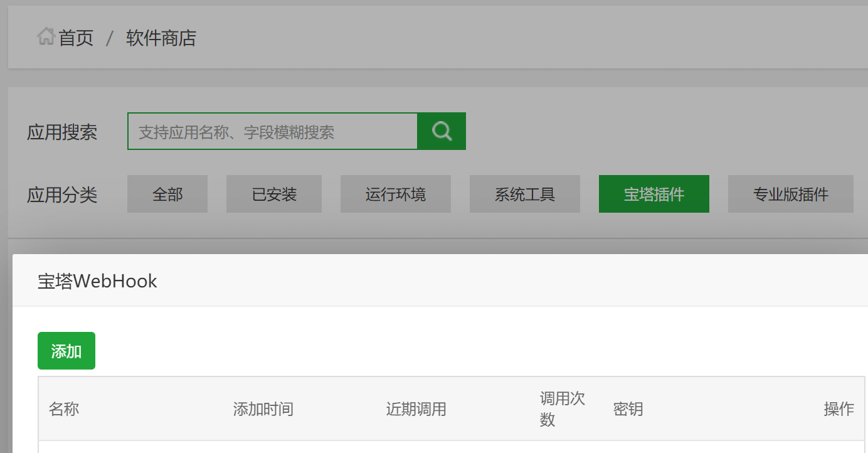Focus the 应用搜索 search input field
The width and height of the screenshot is (868, 453).
[x=272, y=132]
